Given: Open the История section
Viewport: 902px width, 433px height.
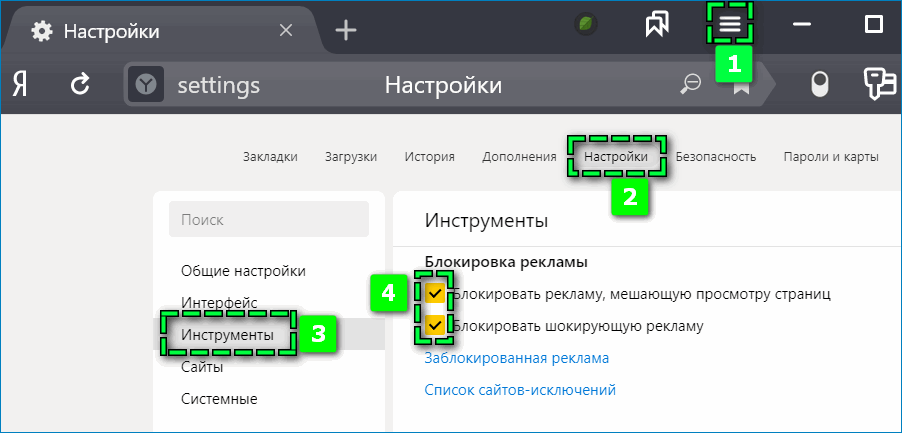Looking at the screenshot, I should click(x=430, y=156).
